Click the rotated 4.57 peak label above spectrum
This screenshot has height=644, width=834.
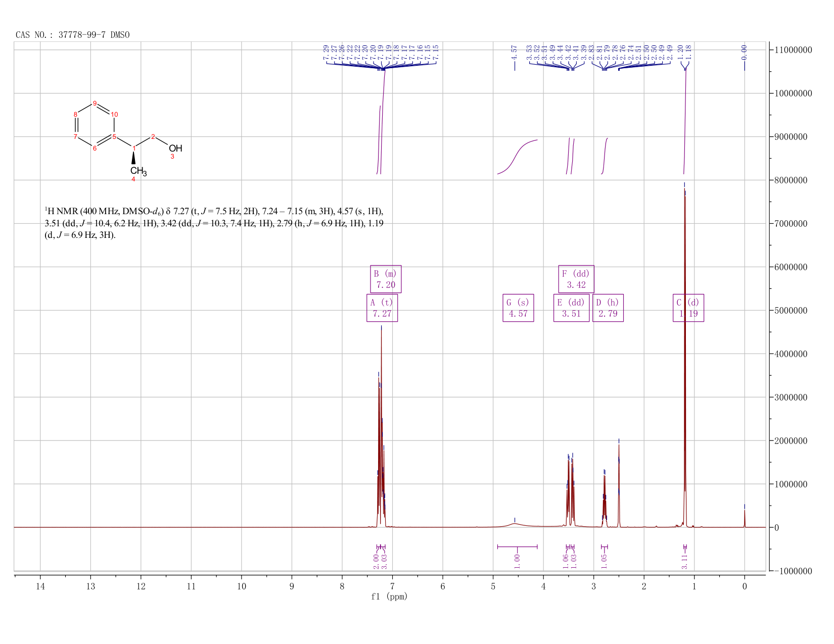click(x=515, y=52)
